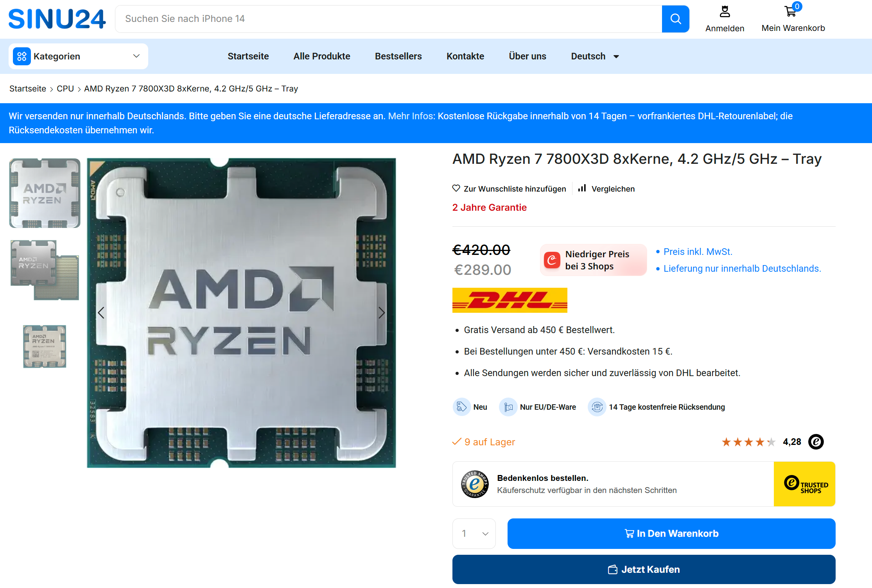Go to the Bestsellers menu item
The image size is (872, 588).
coord(398,56)
